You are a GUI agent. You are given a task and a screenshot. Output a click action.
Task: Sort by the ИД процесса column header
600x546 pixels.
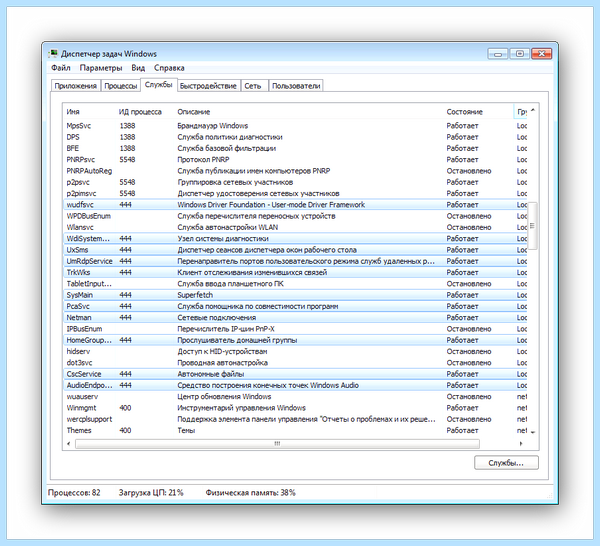pos(145,112)
